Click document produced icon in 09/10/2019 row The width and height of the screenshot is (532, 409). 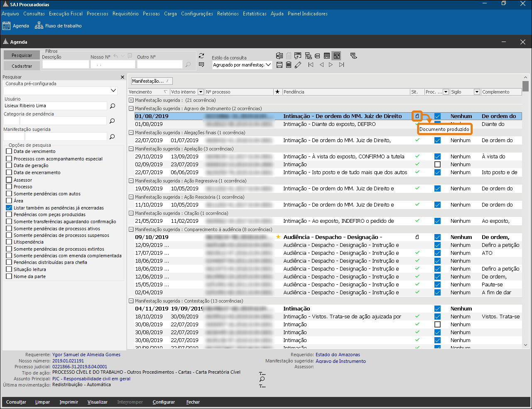[417, 237]
